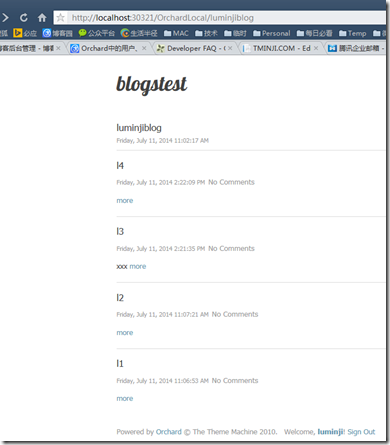
Task: Go forward with the browser forward arrow
Action: click(x=5, y=17)
